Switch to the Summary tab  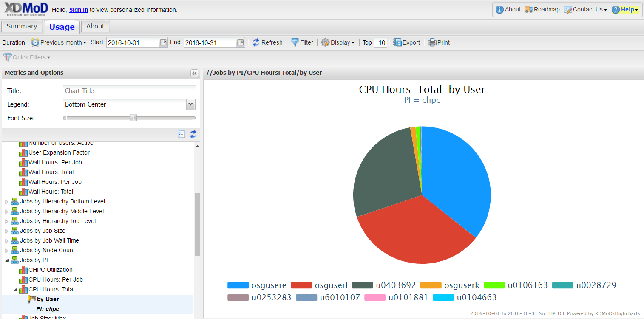click(x=22, y=26)
